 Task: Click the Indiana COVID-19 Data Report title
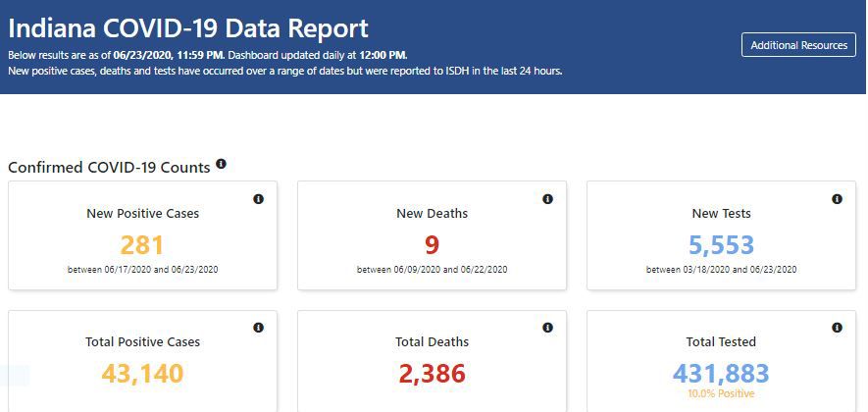click(188, 28)
